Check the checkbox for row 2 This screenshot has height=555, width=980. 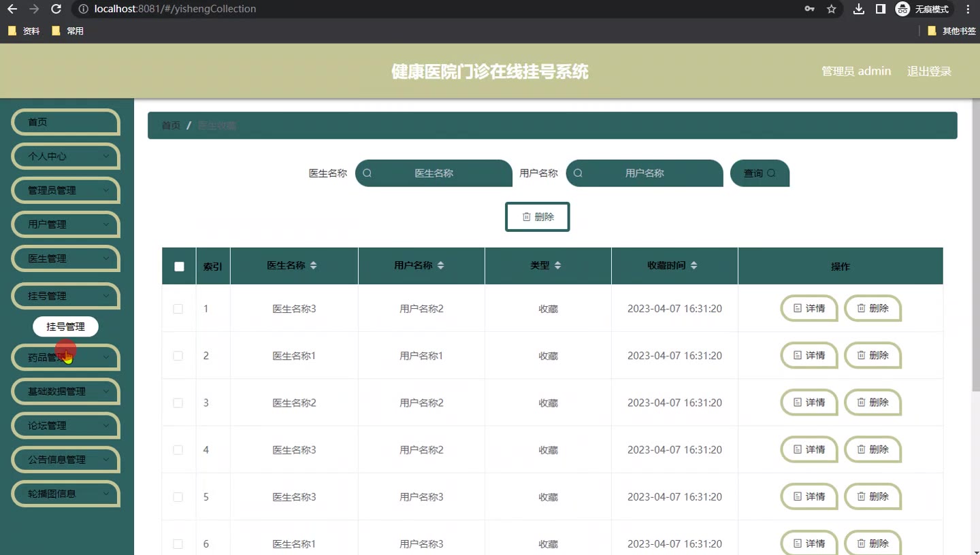(178, 356)
